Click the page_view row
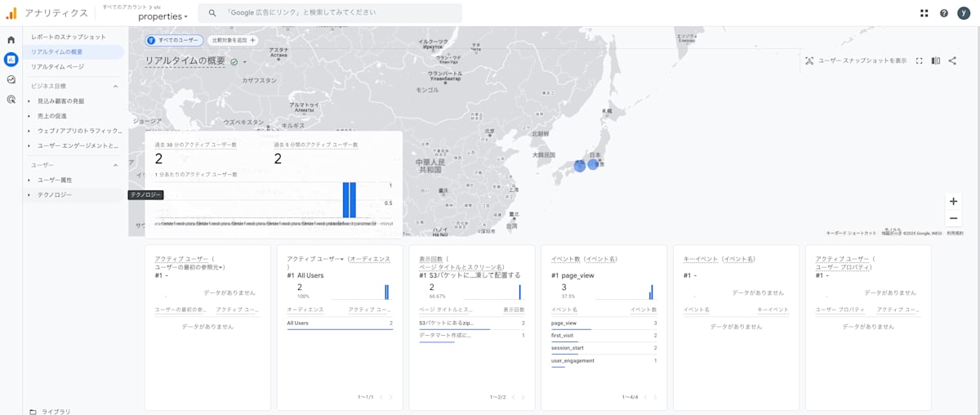 coord(604,324)
